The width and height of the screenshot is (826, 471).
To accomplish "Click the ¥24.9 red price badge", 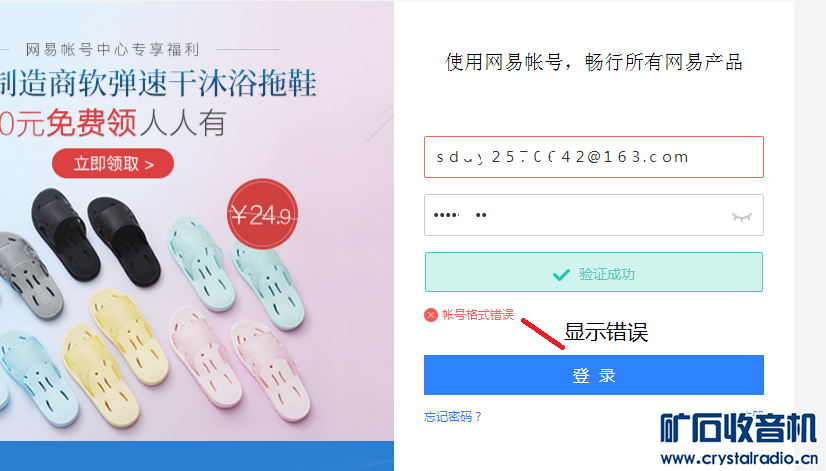I will (262, 214).
